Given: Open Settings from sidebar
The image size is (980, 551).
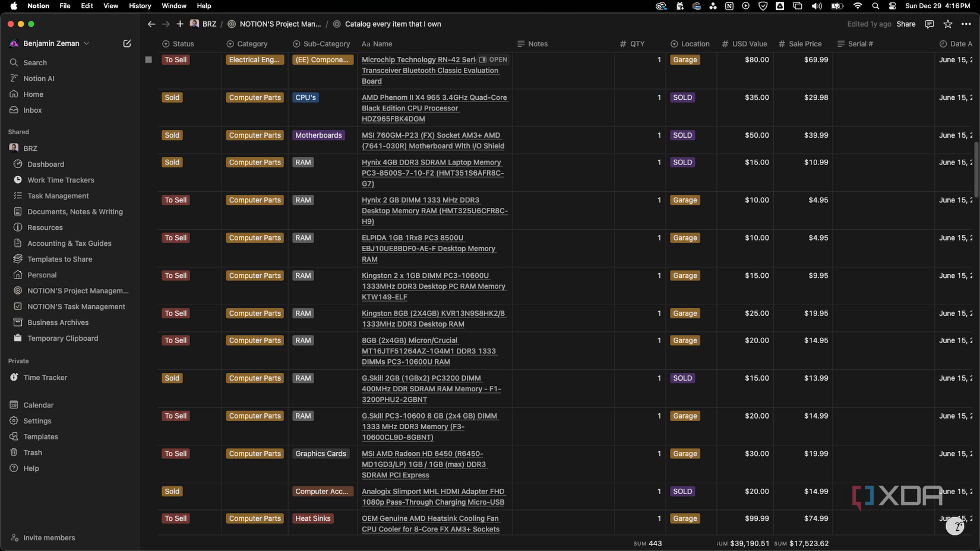Looking at the screenshot, I should 37,421.
